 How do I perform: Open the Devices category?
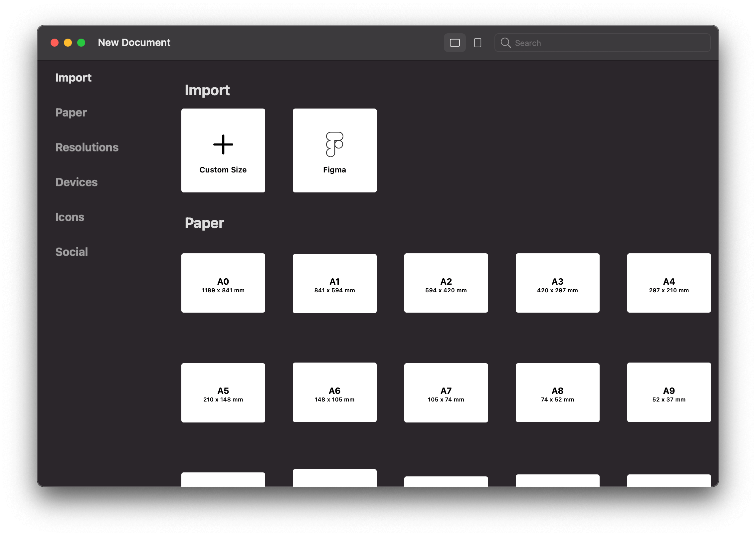[77, 182]
